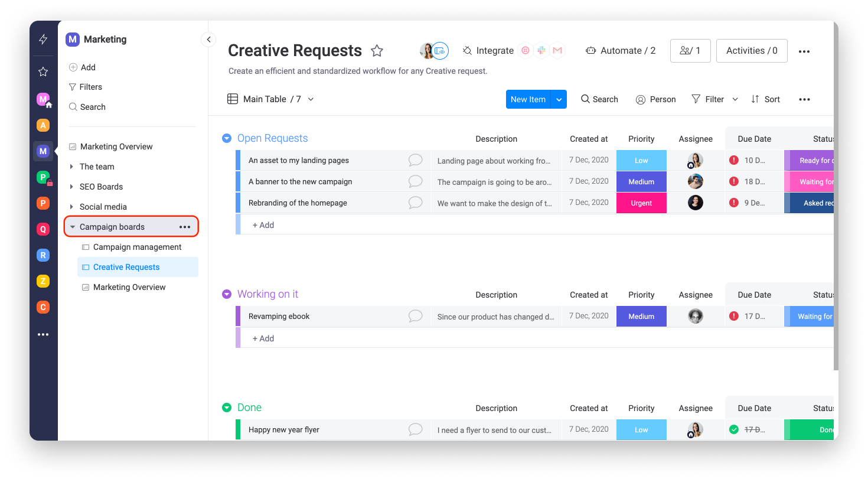
Task: Click Add in the sidebar
Action: click(x=82, y=67)
